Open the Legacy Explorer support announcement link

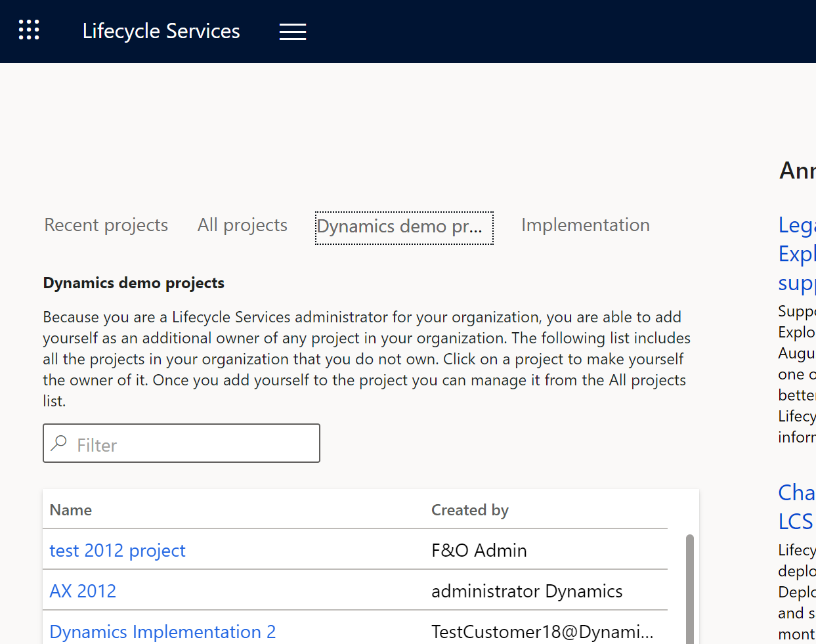(797, 253)
